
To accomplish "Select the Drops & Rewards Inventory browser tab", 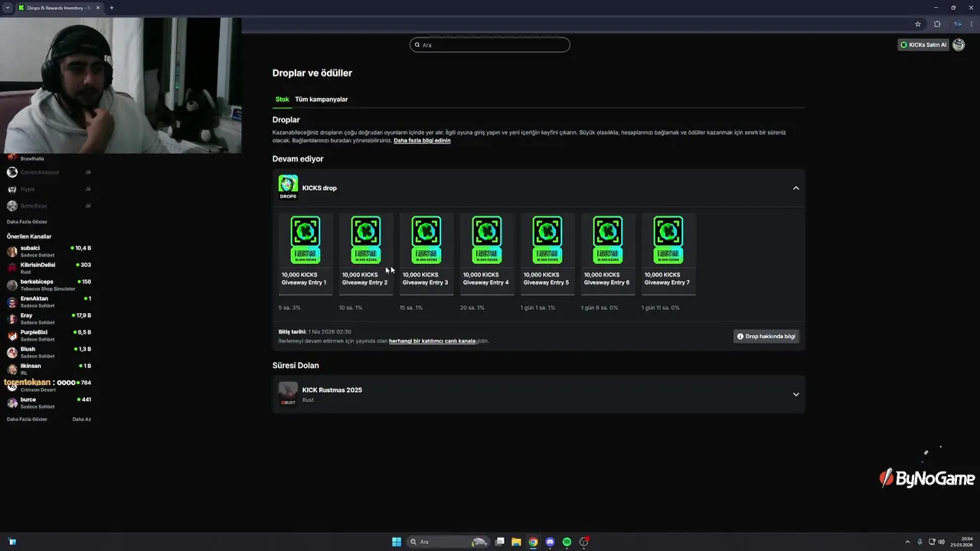I will 58,8.
